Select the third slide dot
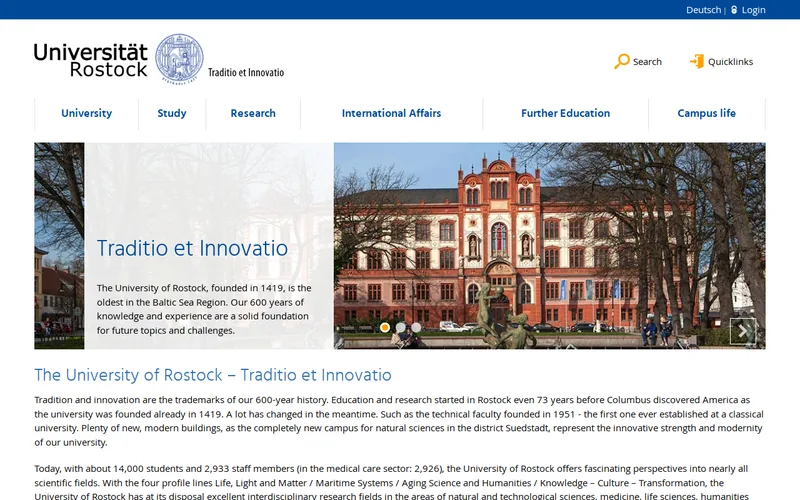800x500 pixels. (x=416, y=328)
